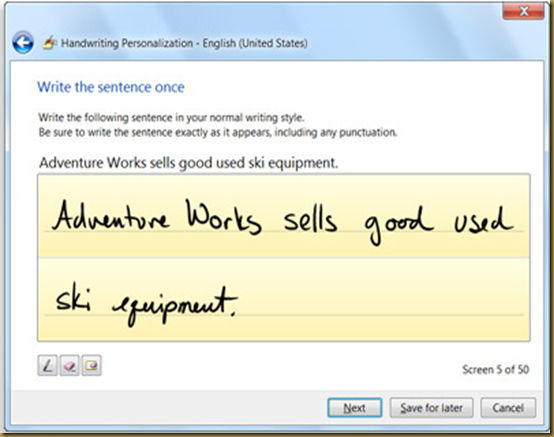Choose Save for later
This screenshot has width=554, height=437.
tap(431, 408)
